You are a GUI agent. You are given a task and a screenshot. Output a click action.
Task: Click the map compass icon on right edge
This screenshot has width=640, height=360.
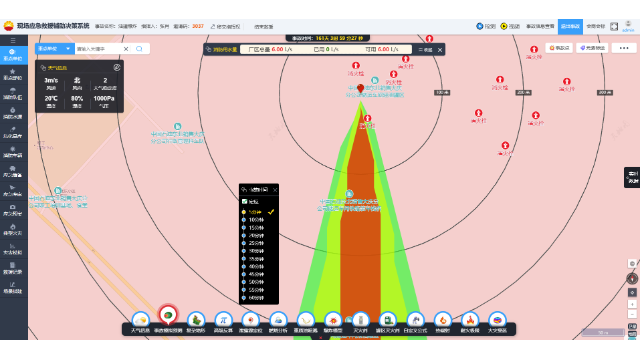pyautogui.click(x=632, y=279)
